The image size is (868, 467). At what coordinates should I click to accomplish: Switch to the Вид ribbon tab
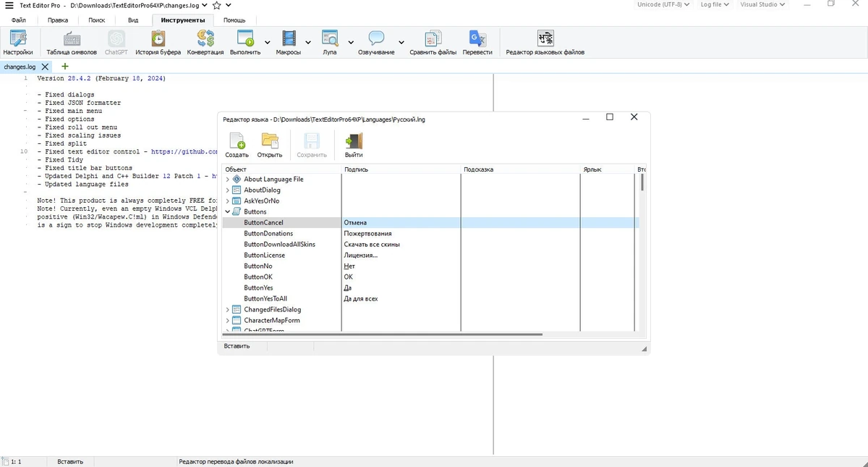coord(133,20)
